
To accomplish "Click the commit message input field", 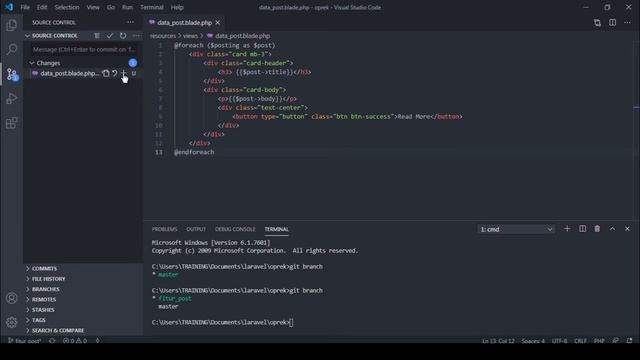I will [84, 49].
